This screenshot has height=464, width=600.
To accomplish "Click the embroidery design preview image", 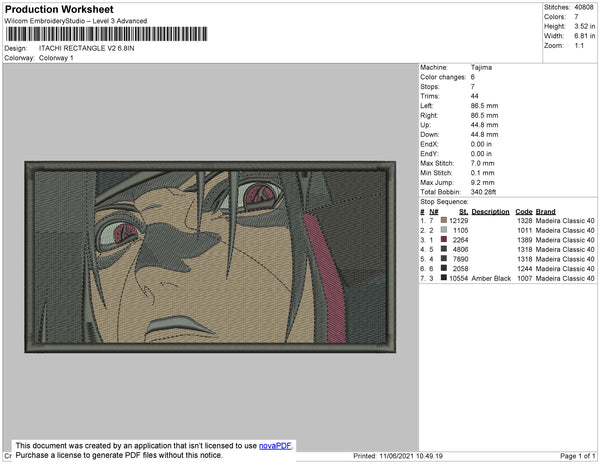I will [x=210, y=257].
